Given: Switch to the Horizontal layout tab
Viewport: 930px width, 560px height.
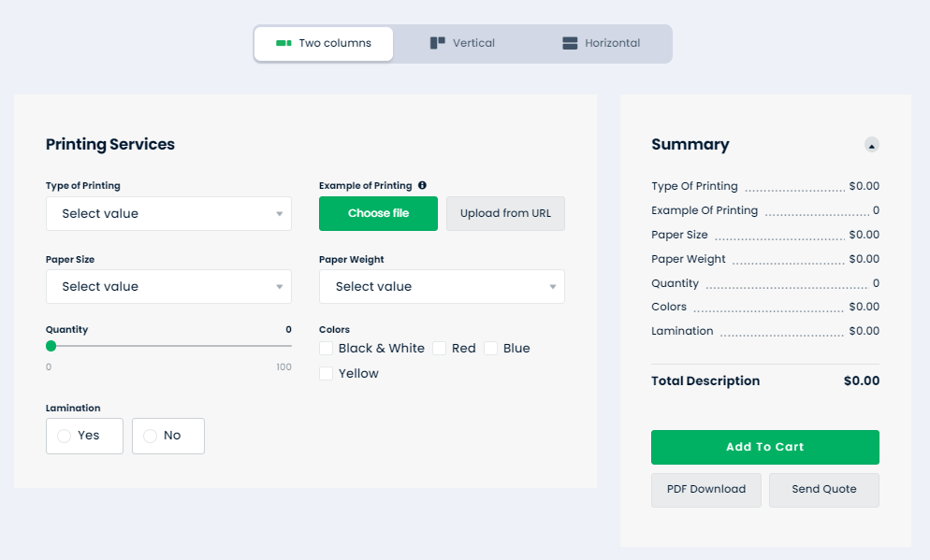Looking at the screenshot, I should pos(602,43).
